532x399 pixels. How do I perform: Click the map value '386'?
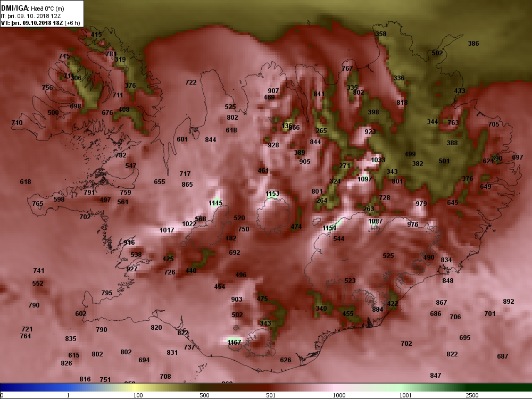(473, 44)
